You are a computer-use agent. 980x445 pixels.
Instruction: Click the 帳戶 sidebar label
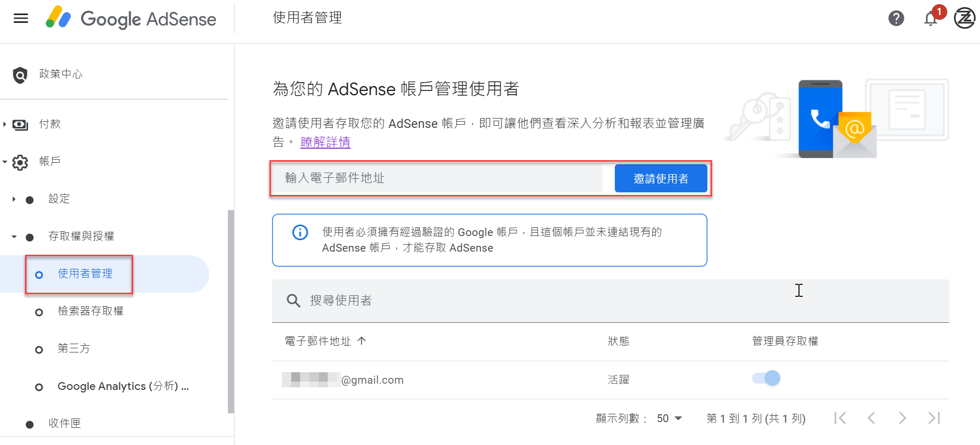tap(50, 161)
